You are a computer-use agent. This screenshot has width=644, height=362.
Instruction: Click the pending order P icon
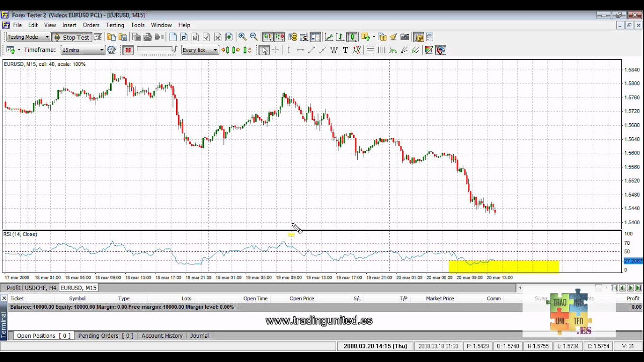click(x=184, y=37)
